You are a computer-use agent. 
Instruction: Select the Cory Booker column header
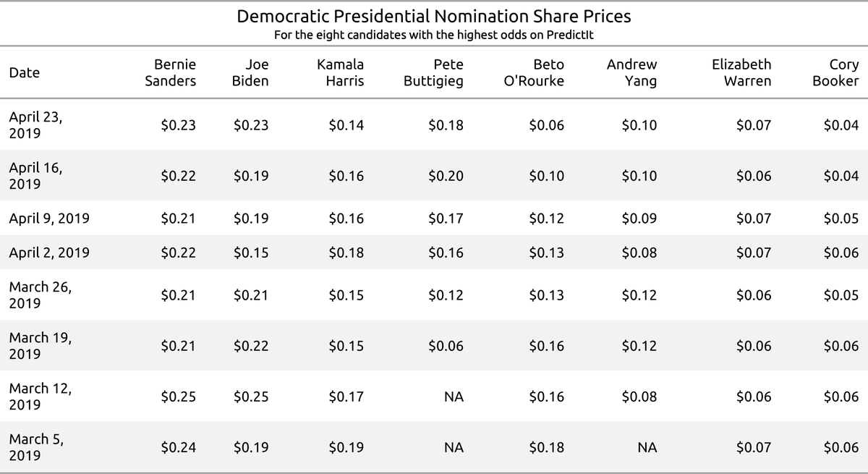point(835,72)
